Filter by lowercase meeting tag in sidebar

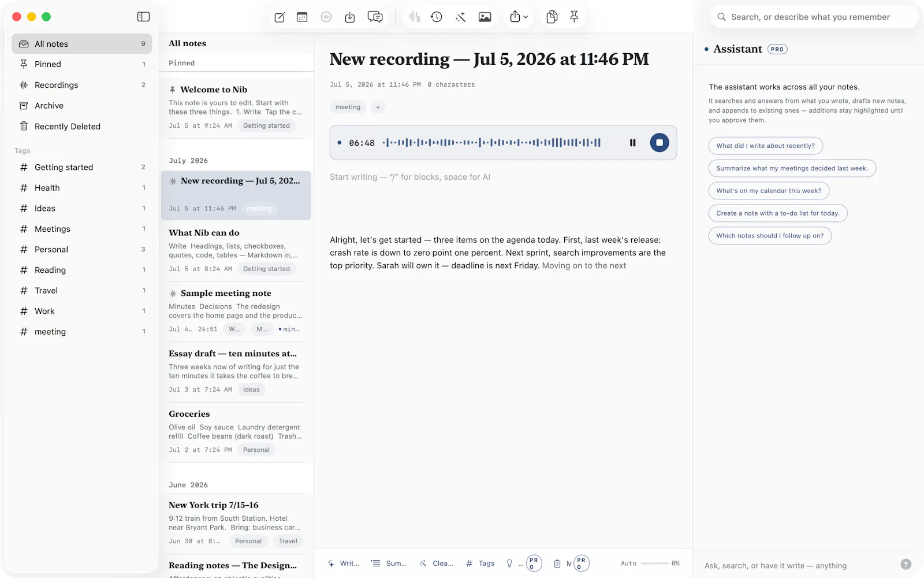(81, 332)
